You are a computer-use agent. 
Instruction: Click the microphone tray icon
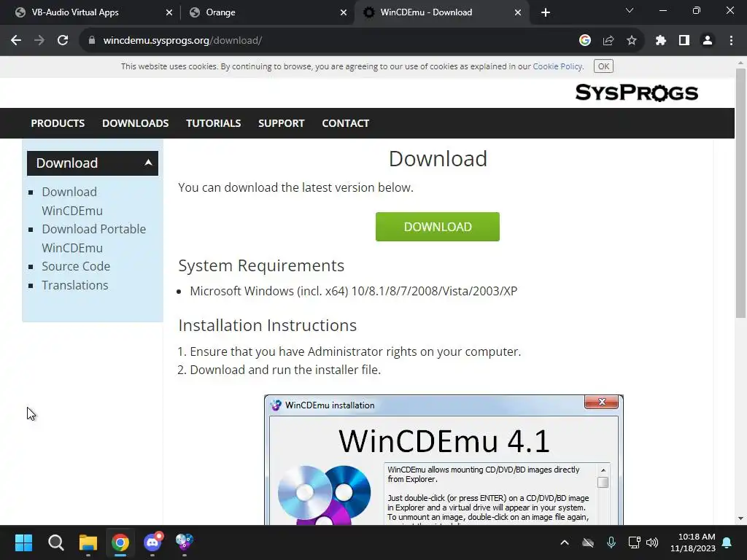611,542
